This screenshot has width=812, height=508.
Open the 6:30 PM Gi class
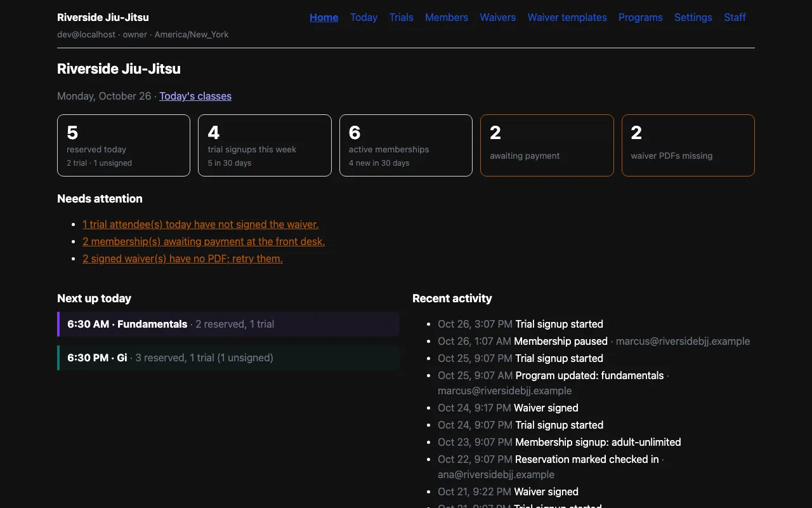[228, 358]
